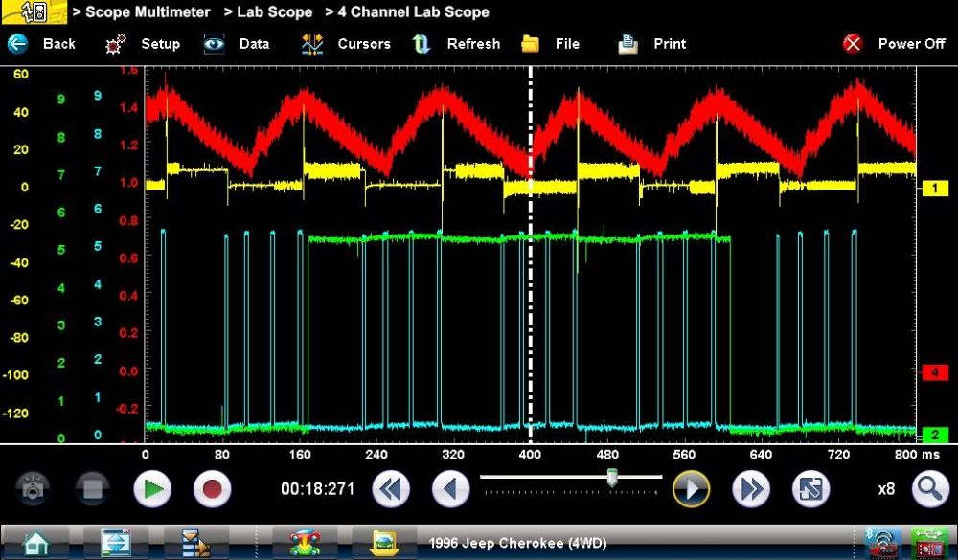Viewport: 958px width, 560px height.
Task: Click the 800 ms time axis label
Action: [917, 455]
